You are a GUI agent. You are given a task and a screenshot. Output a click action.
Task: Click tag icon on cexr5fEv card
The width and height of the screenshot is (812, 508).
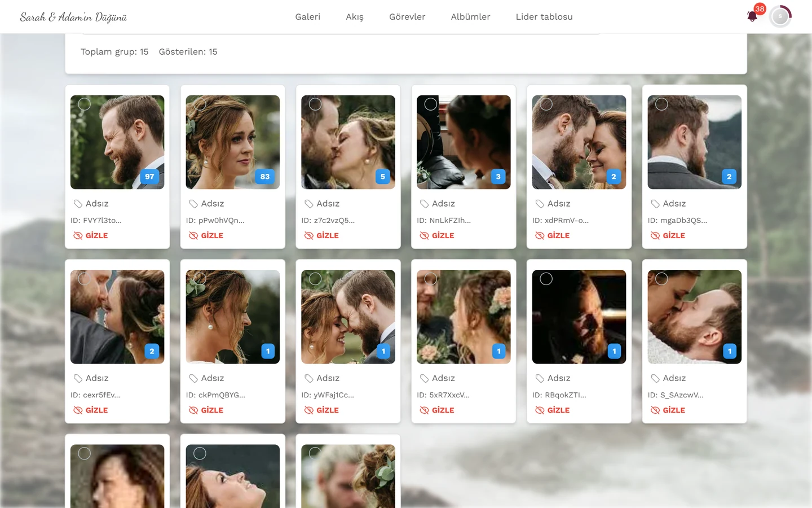[x=78, y=378]
